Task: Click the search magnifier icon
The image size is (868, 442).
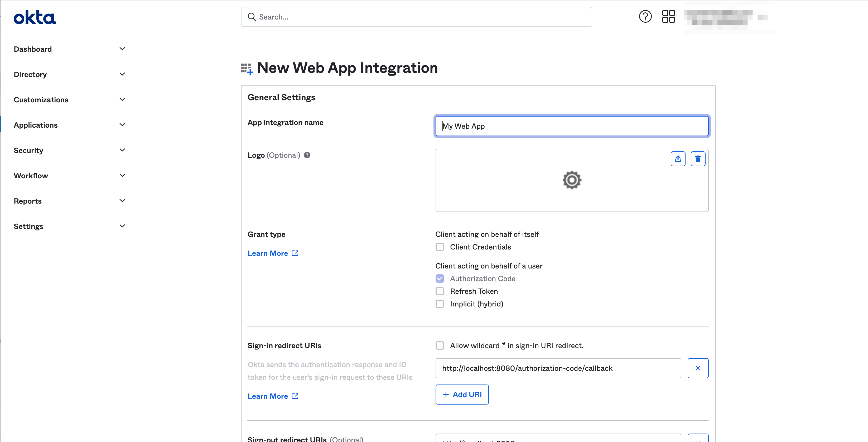Action: [252, 17]
